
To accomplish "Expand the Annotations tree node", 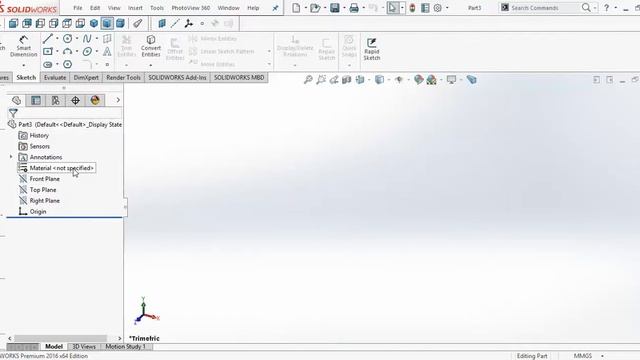I will 11,157.
